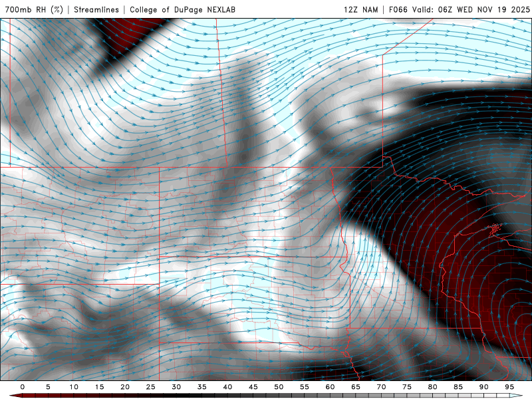Click the 50 value on colorbar

tap(279, 387)
